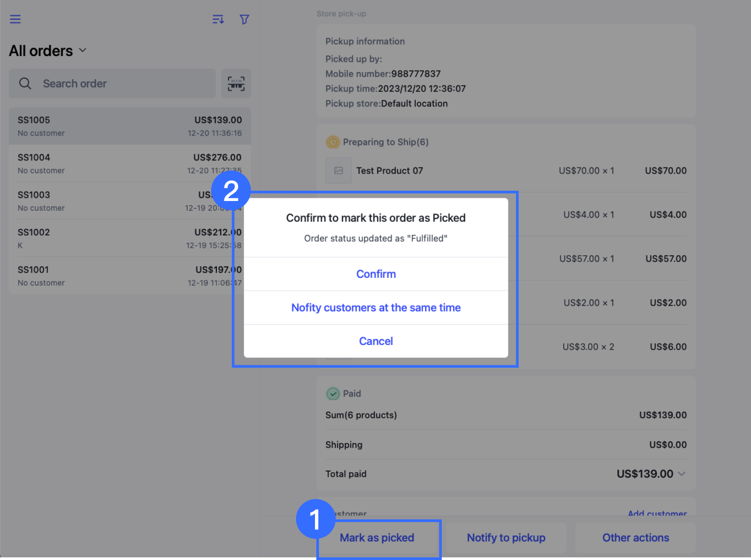Click the US$57.00 × 1 line price
The height and width of the screenshot is (560, 751).
pos(587,259)
